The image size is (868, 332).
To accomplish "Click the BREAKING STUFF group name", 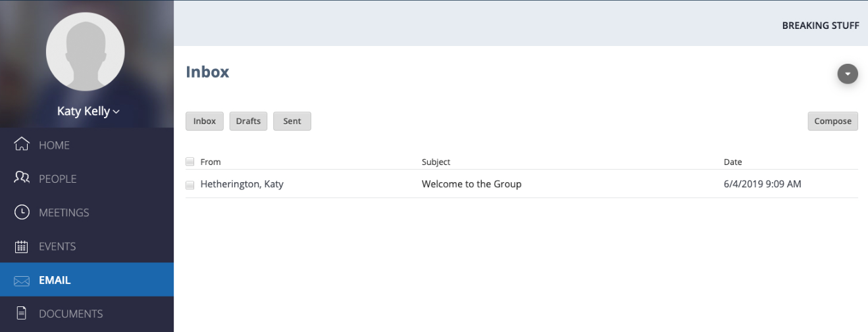I will tap(821, 26).
